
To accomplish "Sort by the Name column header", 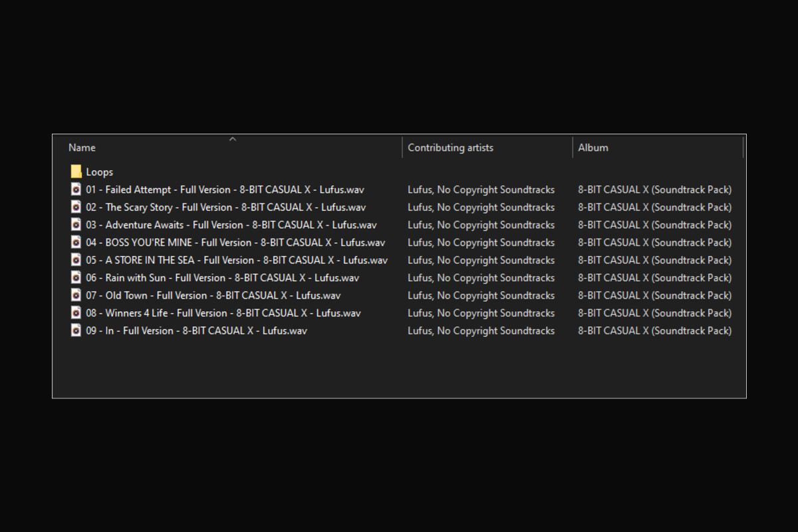I will point(82,148).
